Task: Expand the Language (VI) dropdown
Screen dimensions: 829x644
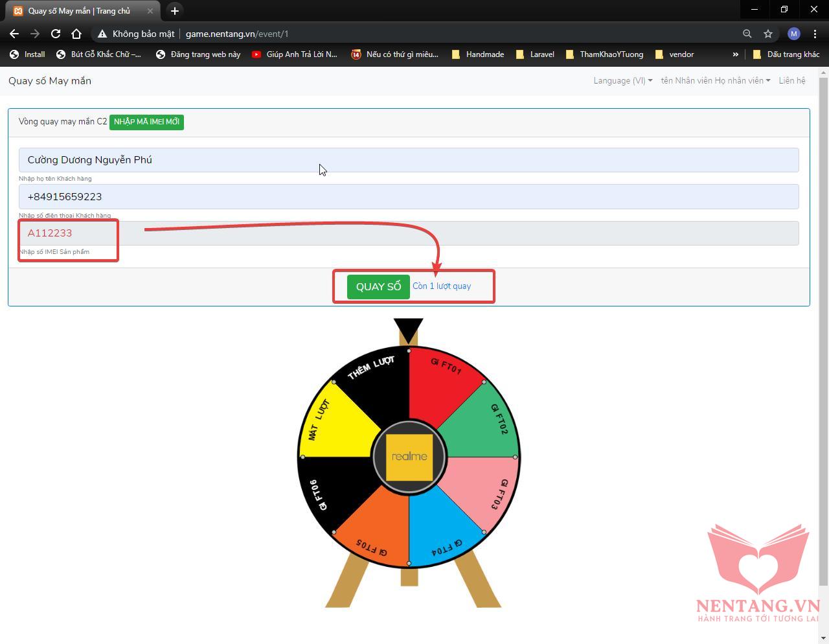Action: click(622, 80)
